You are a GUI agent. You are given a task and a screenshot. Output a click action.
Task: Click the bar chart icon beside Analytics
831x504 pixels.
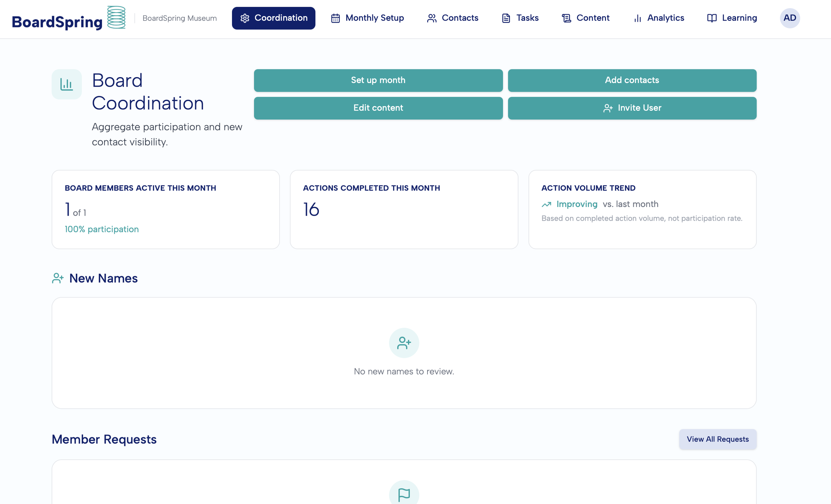tap(638, 18)
